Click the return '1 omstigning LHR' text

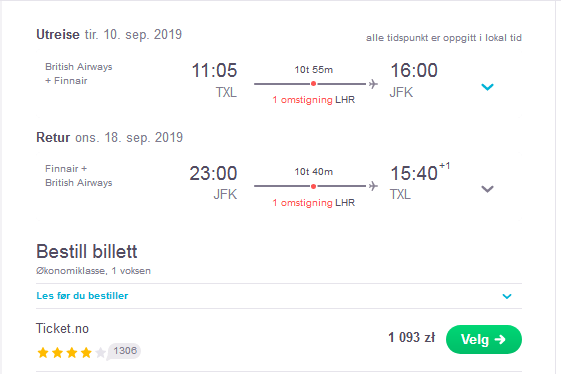click(313, 203)
